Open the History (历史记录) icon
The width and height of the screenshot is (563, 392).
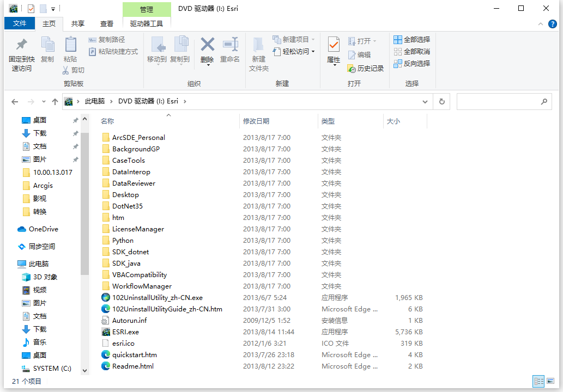click(352, 69)
